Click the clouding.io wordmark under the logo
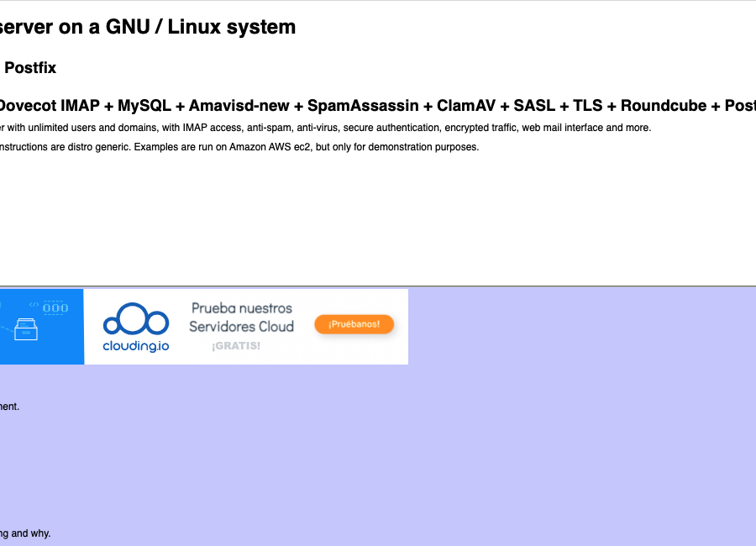Image resolution: width=756 pixels, height=546 pixels. pos(135,345)
